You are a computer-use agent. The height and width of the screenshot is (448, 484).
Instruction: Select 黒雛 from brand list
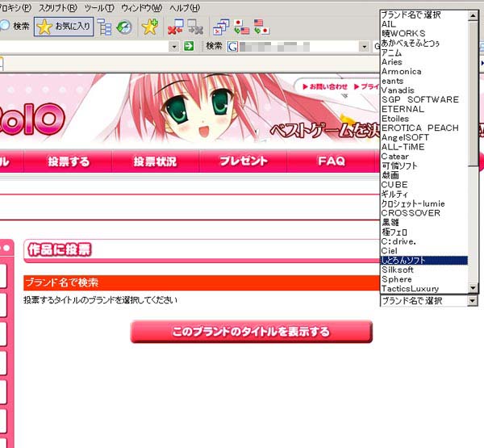click(x=424, y=223)
